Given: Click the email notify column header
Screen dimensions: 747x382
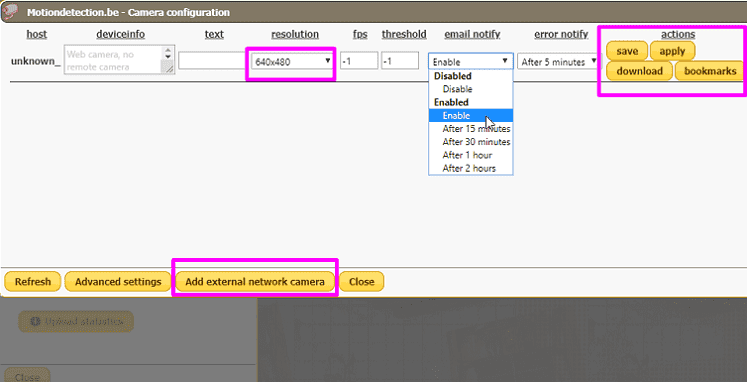Looking at the screenshot, I should point(472,34).
